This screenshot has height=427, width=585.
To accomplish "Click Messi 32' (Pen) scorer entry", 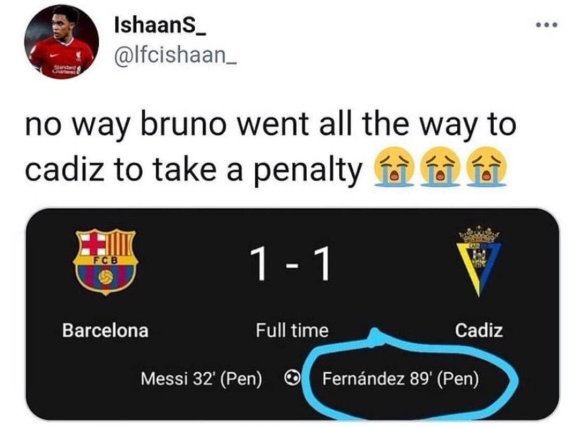I will (201, 379).
